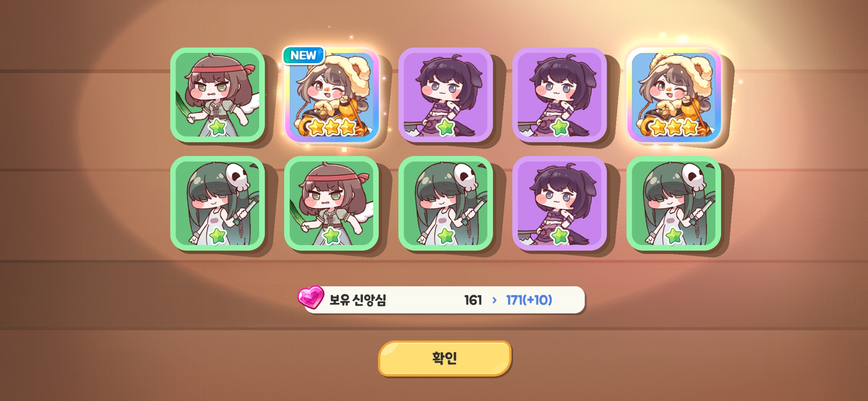Select the leftmost skull-hairpin girl card

click(x=217, y=203)
